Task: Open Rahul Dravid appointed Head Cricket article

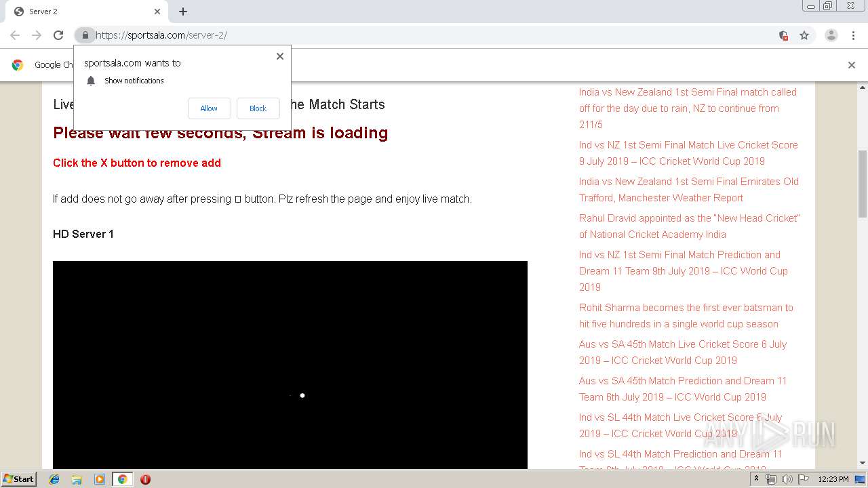Action: (690, 226)
